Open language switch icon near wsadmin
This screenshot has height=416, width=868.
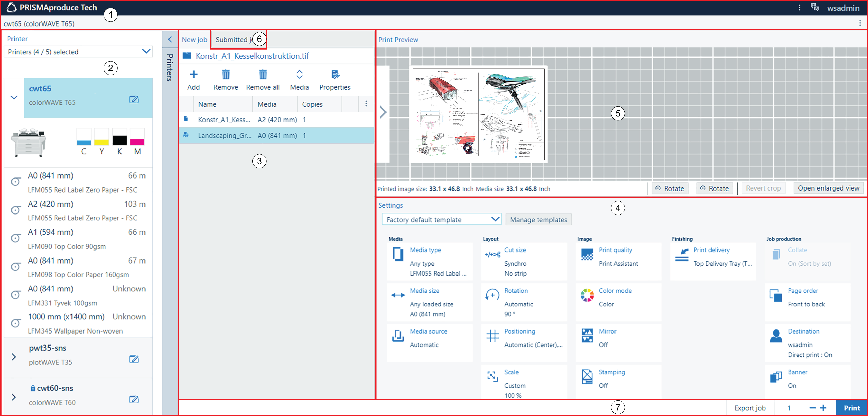(x=815, y=7)
